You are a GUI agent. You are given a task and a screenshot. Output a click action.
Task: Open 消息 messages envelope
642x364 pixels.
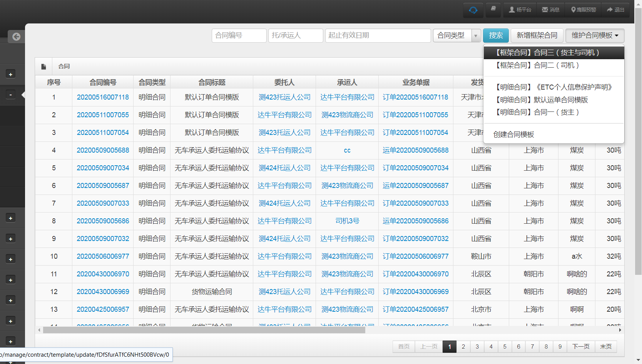coord(550,10)
